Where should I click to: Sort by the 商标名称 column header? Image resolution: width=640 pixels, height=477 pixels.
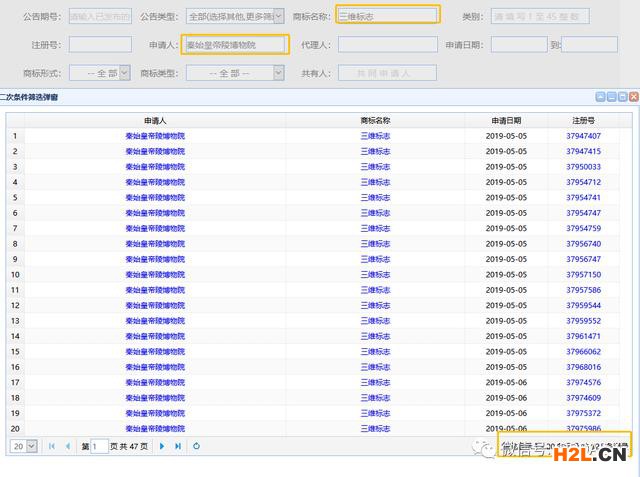375,120
